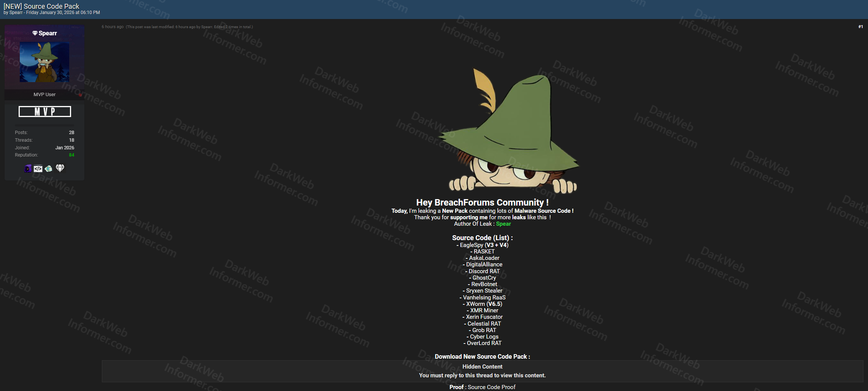868x391 pixels.
Task: Click the code brackets award icon
Action: pos(38,169)
